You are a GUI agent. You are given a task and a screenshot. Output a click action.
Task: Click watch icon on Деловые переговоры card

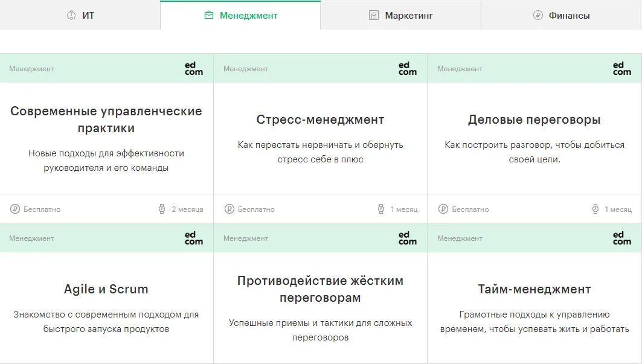click(595, 209)
